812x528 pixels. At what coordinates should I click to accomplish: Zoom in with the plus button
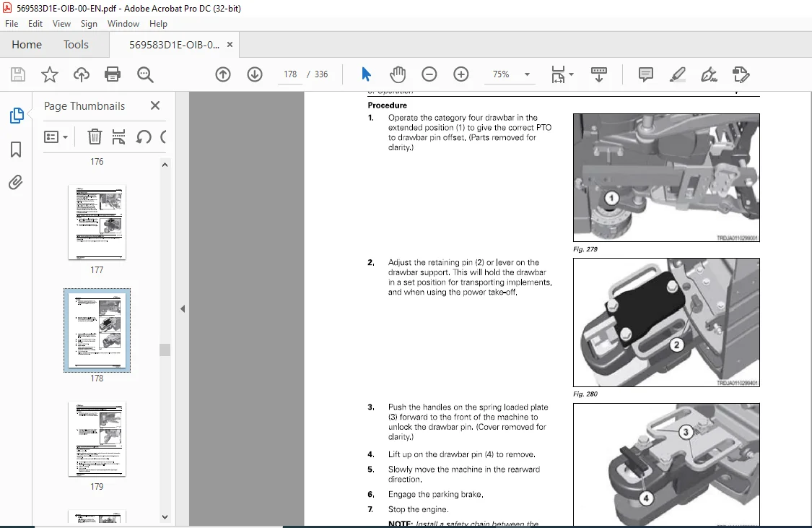461,74
